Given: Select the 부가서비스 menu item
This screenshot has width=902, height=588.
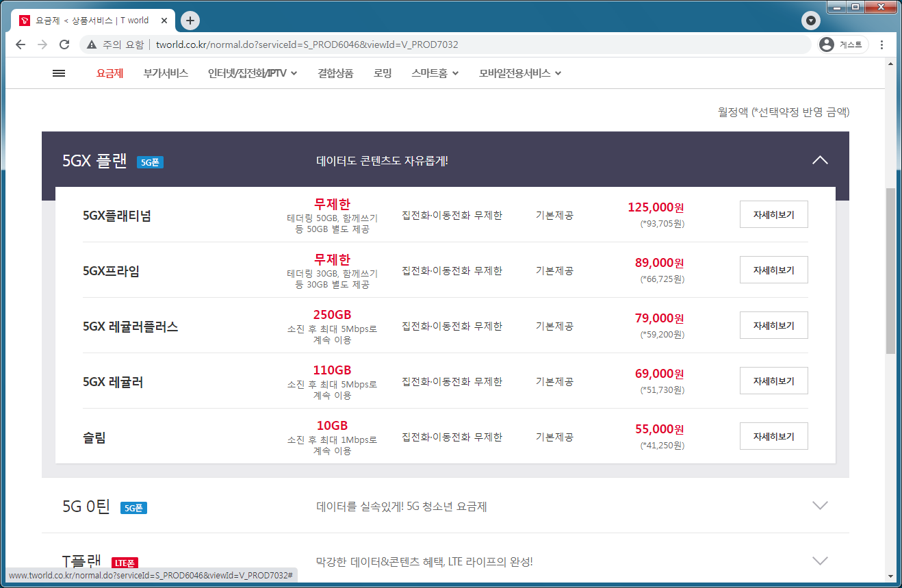Looking at the screenshot, I should click(166, 73).
